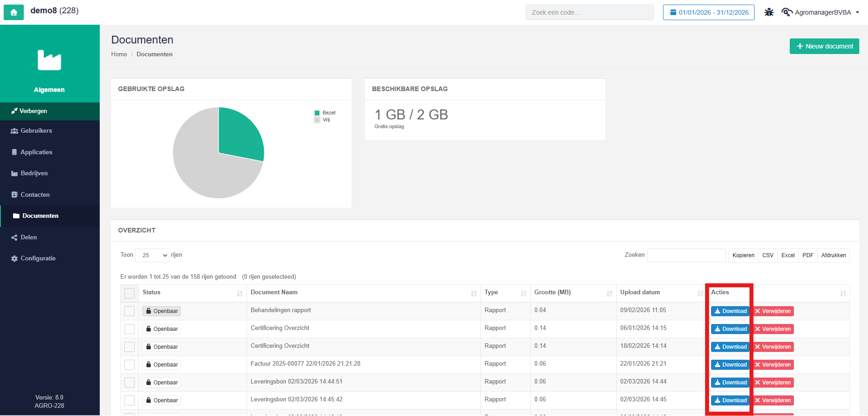Click the calendar icon in date range button

(x=673, y=12)
